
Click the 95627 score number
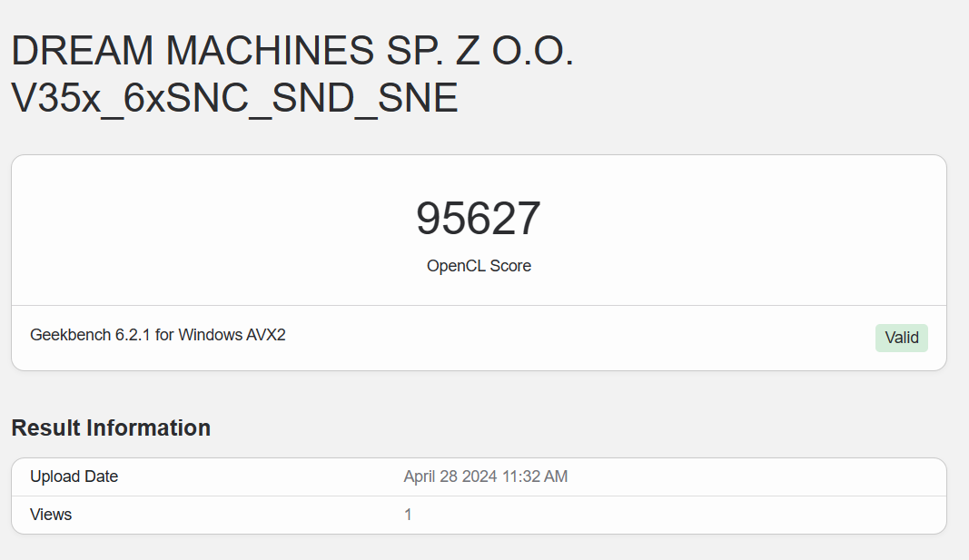coord(479,219)
